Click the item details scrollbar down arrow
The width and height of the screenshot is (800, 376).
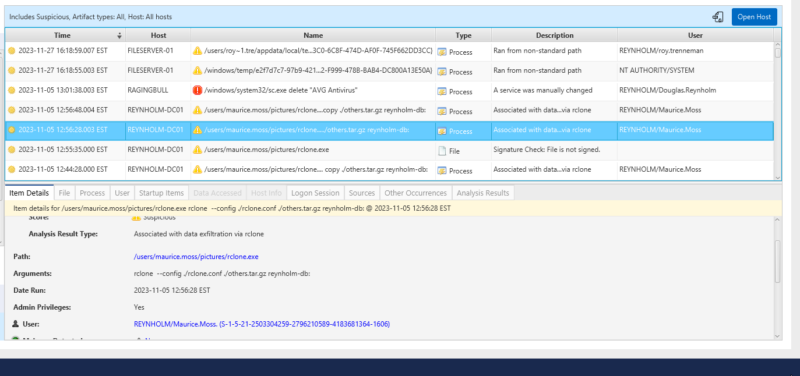(778, 336)
